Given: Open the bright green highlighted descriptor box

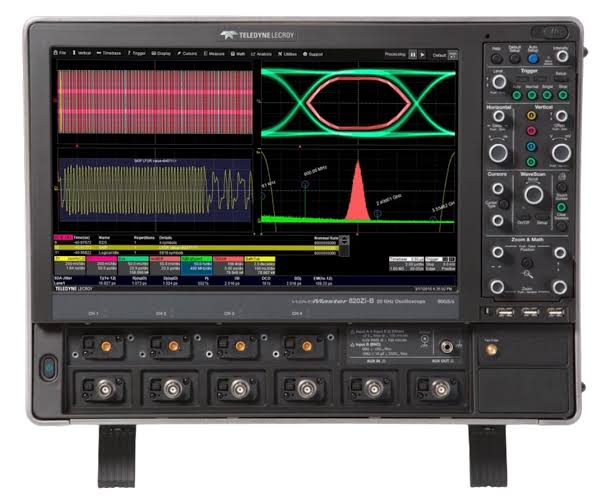Looking at the screenshot, I should (x=197, y=265).
